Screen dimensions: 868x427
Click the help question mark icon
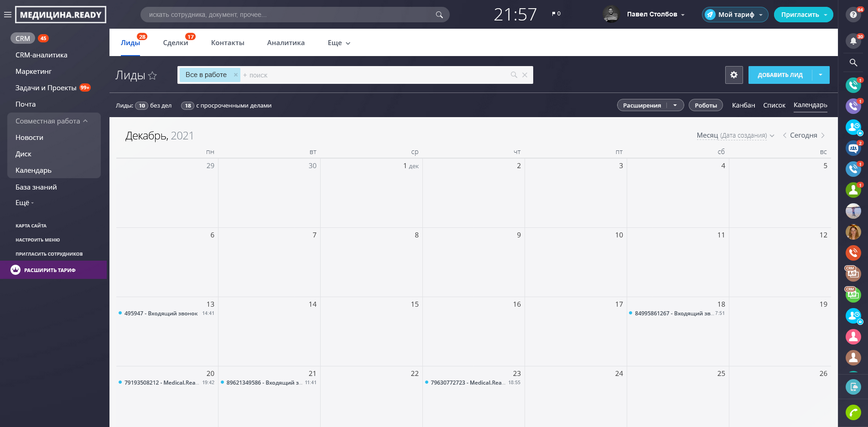coord(853,15)
